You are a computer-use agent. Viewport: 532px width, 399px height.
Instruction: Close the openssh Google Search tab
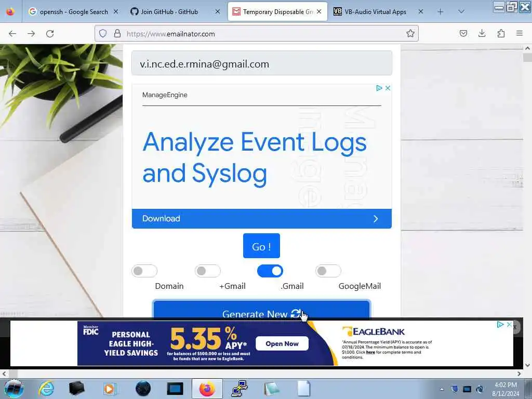pyautogui.click(x=116, y=11)
